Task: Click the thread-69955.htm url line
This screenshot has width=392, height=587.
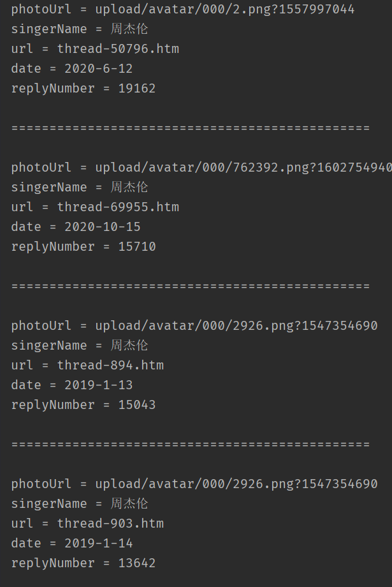Action: [x=95, y=207]
